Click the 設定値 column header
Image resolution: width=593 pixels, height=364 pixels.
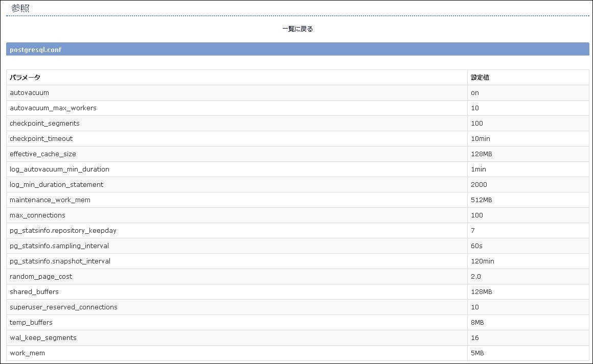[480, 78]
